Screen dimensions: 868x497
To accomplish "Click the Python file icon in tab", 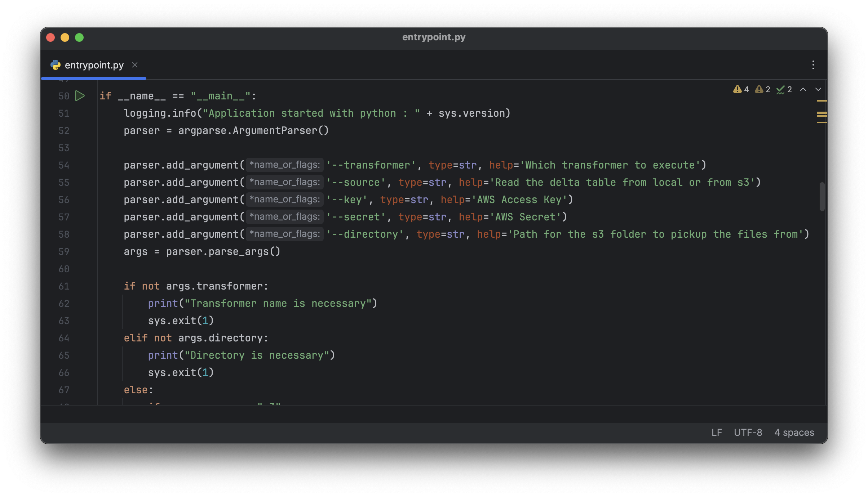I will coord(56,65).
